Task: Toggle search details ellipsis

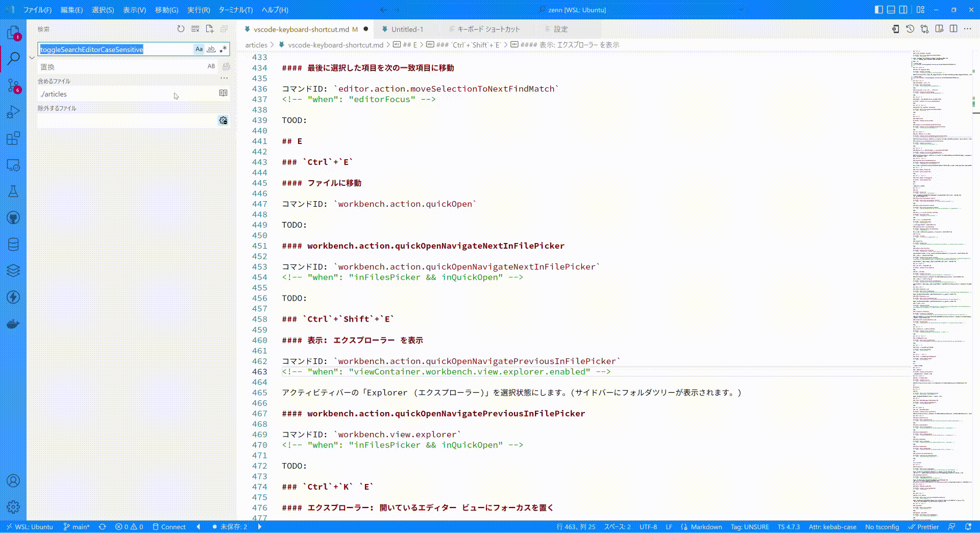Action: pyautogui.click(x=224, y=78)
